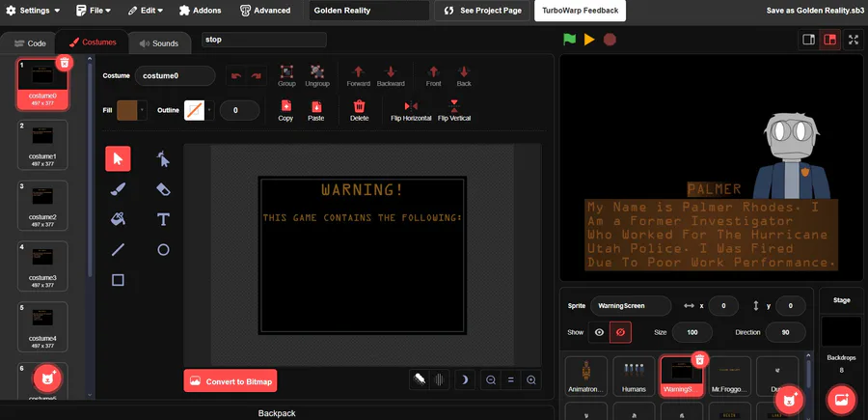Reset canvas zoom with equals button

pyautogui.click(x=511, y=379)
